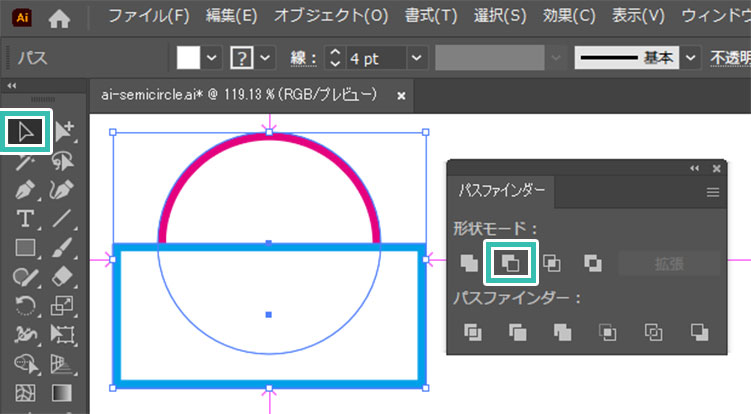751x414 pixels.
Task: Select the Direct Selection tool
Action: (64, 131)
